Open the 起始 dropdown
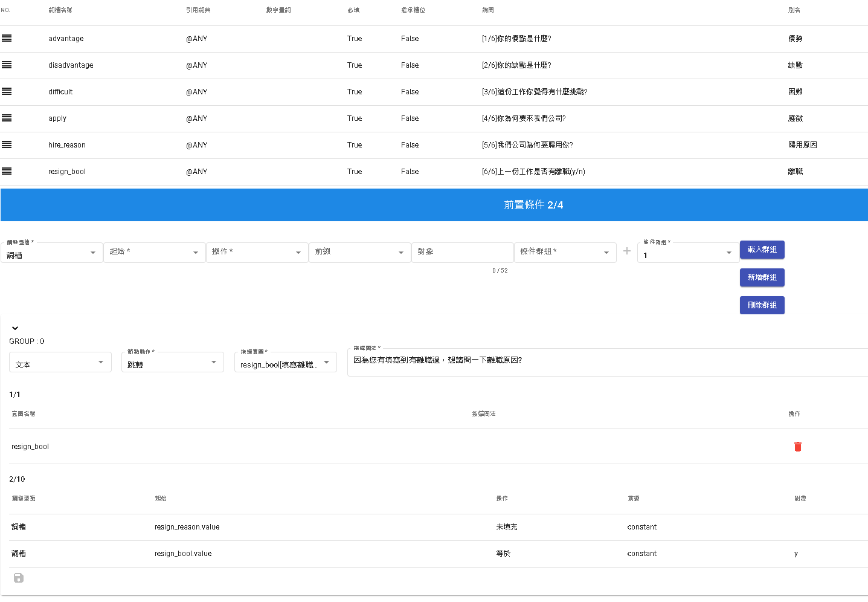The height and width of the screenshot is (602, 868). (155, 253)
